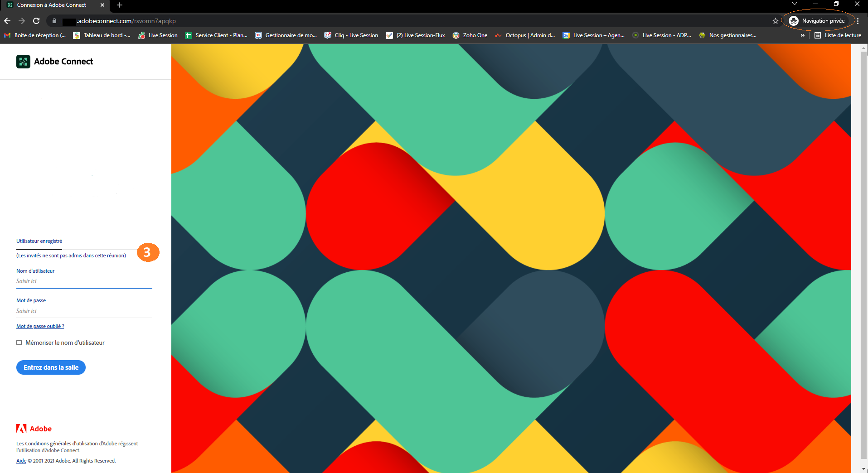Click the padlock site info icon

(x=54, y=21)
